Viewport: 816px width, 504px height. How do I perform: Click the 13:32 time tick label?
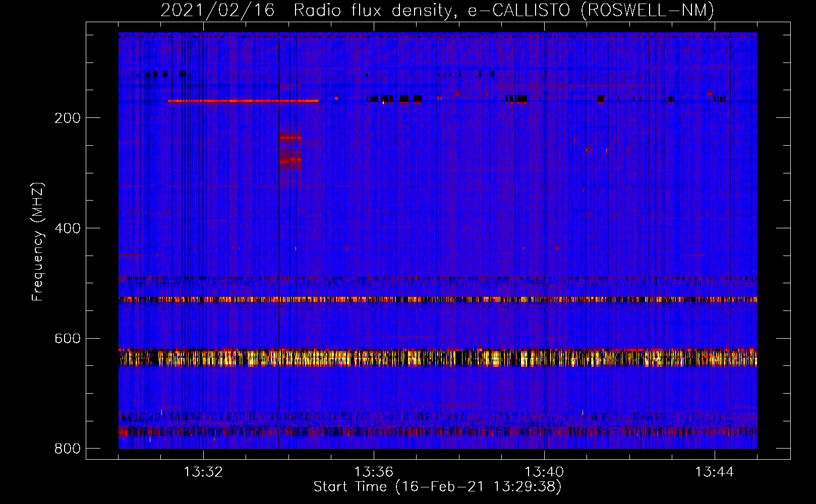(203, 472)
